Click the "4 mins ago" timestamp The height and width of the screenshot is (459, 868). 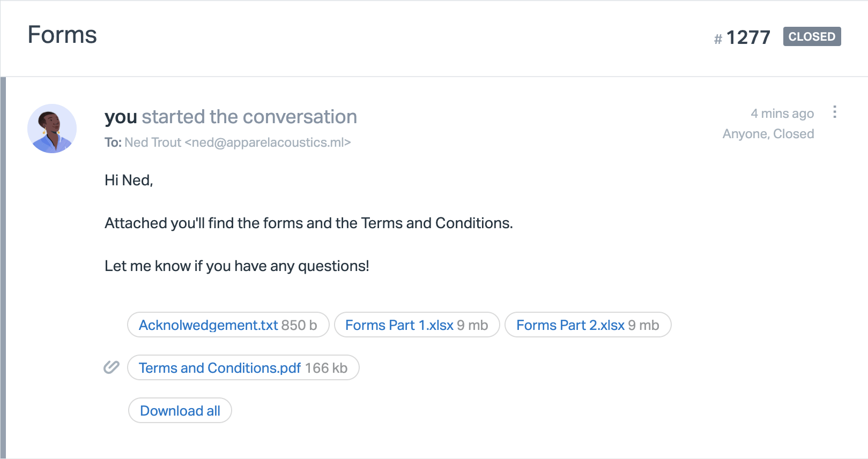782,114
